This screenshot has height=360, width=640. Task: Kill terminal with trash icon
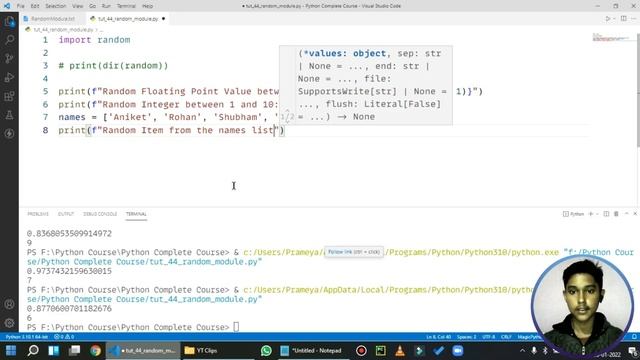point(616,214)
